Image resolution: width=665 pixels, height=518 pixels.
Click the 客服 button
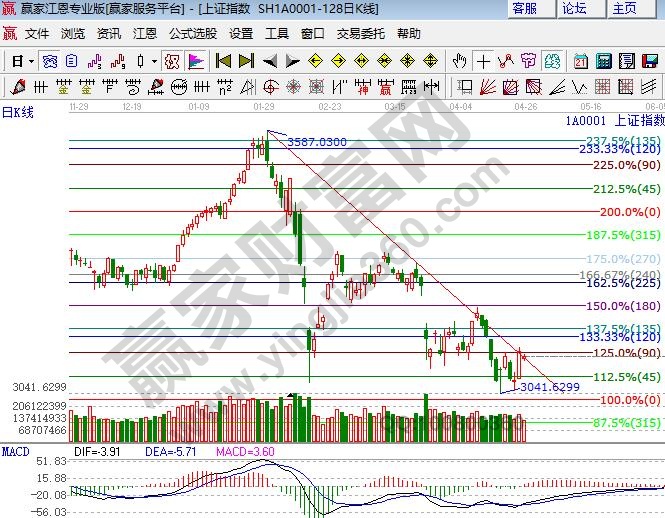[x=524, y=9]
